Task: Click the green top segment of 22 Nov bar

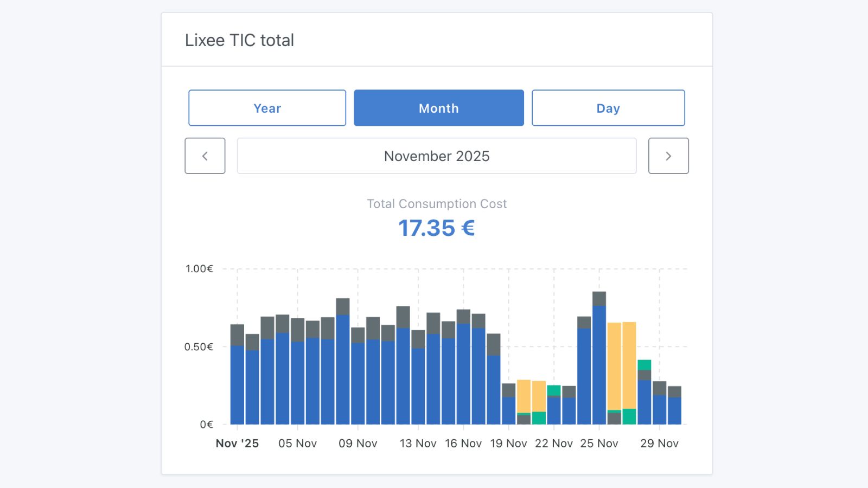Action: point(554,390)
